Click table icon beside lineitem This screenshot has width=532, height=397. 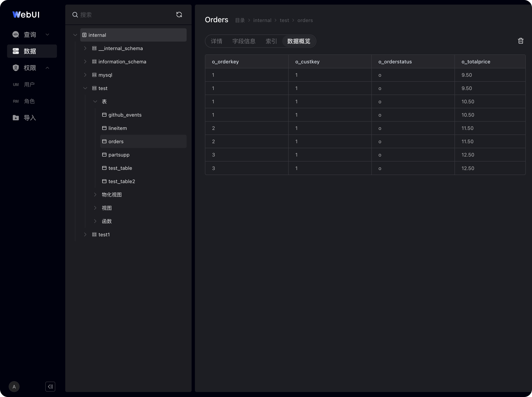point(104,128)
